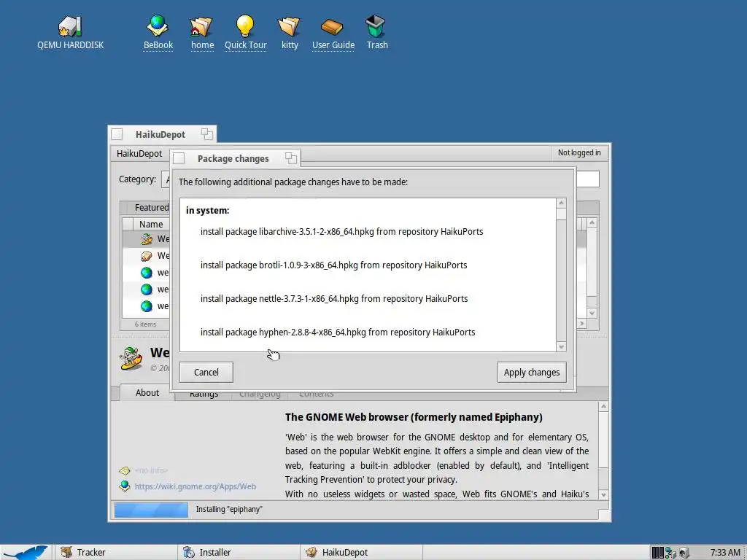
Task: Click the 'in system:' heading
Action: click(207, 211)
